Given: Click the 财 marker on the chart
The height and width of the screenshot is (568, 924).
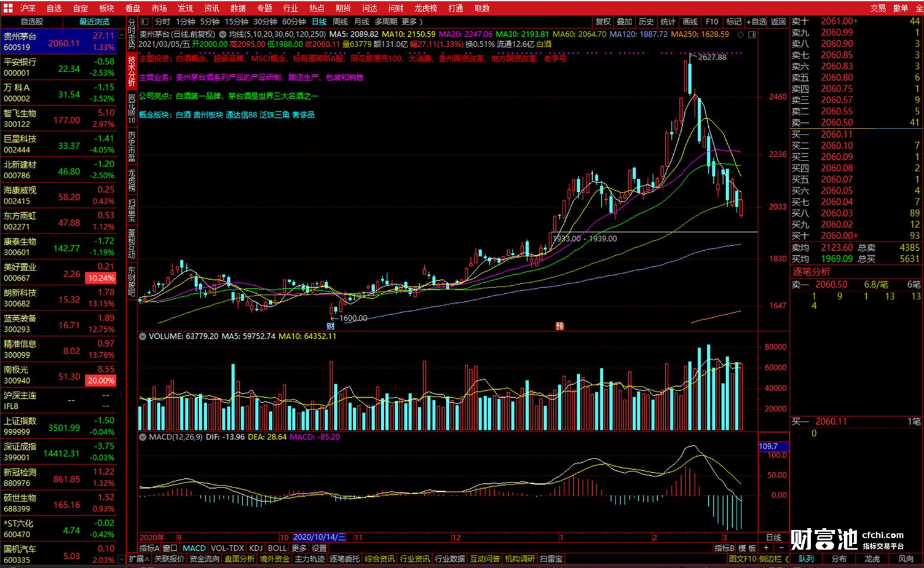Looking at the screenshot, I should coord(331,326).
